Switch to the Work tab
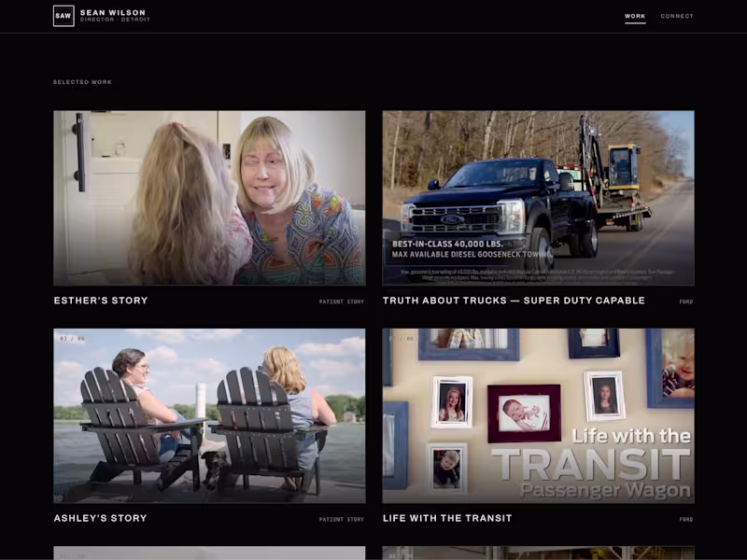 click(635, 16)
